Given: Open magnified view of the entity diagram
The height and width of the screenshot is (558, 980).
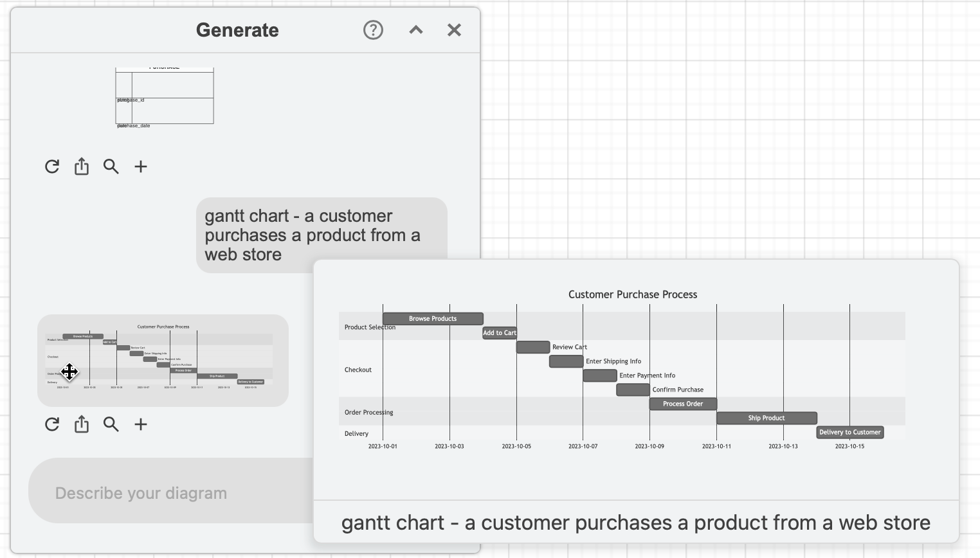Looking at the screenshot, I should coord(111,166).
